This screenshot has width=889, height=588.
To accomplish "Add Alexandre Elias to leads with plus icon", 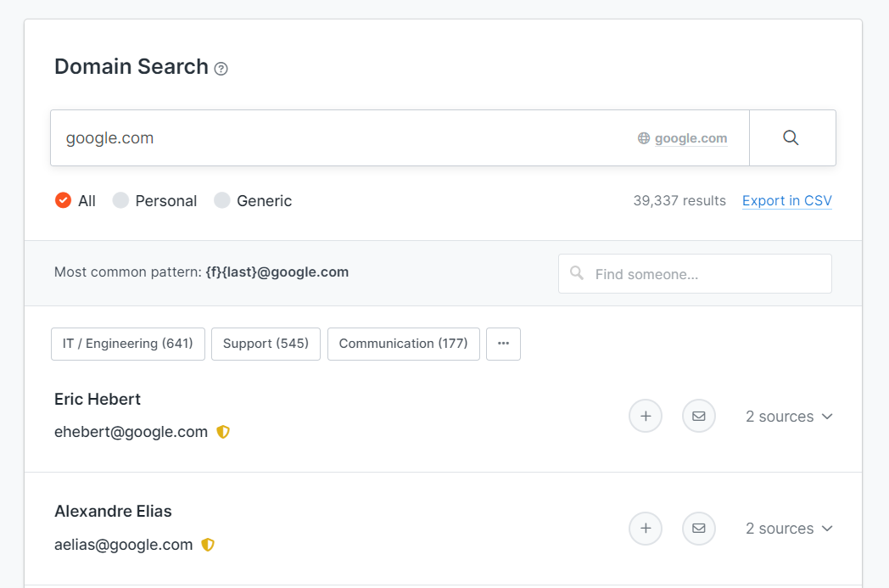I will (x=646, y=529).
